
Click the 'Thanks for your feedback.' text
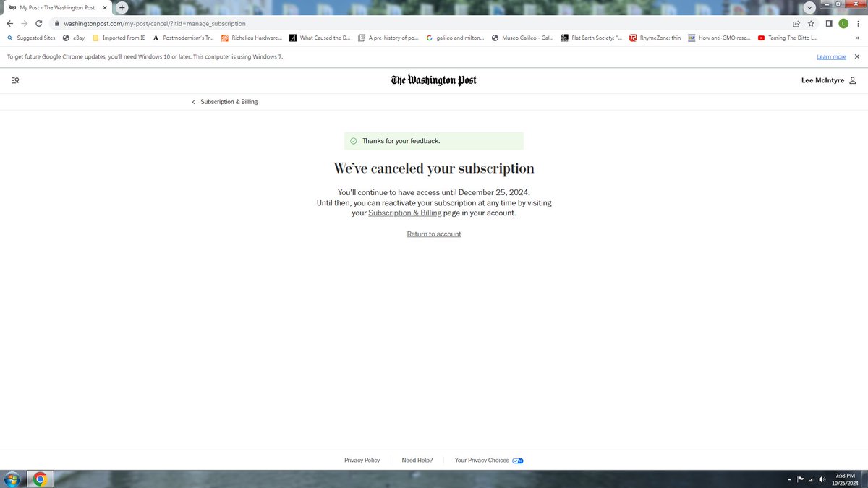point(401,141)
